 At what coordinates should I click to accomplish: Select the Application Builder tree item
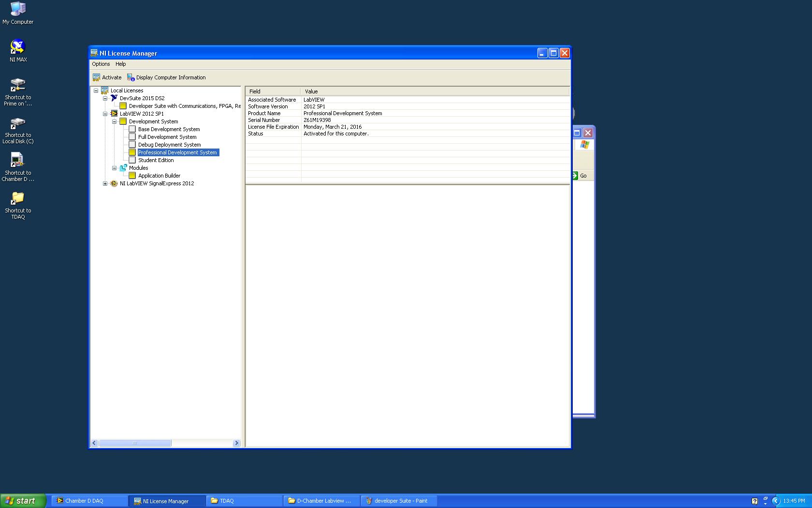(159, 176)
